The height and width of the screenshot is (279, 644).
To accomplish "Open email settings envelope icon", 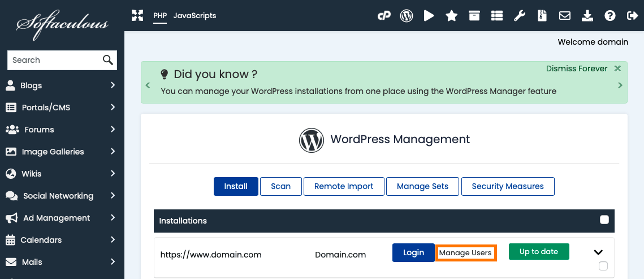I will click(565, 16).
